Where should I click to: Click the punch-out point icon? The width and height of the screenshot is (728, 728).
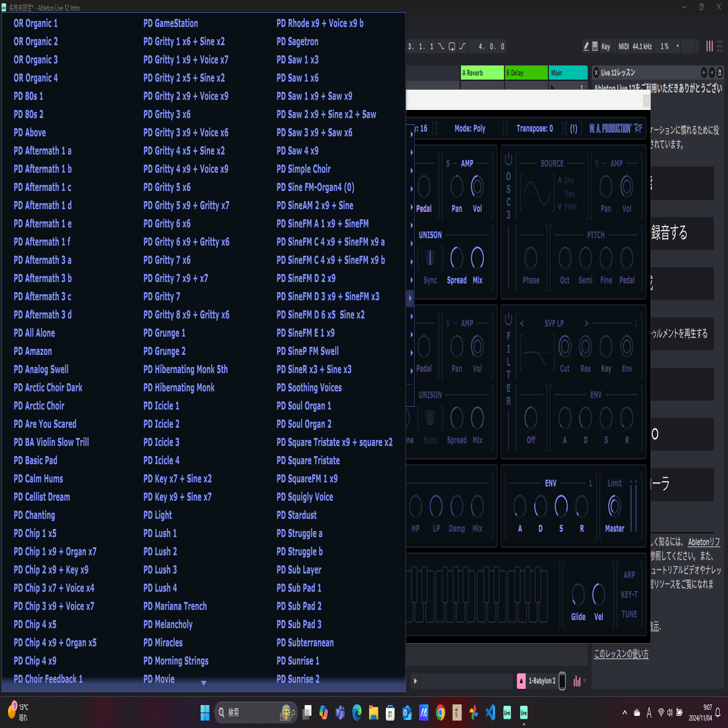click(462, 46)
